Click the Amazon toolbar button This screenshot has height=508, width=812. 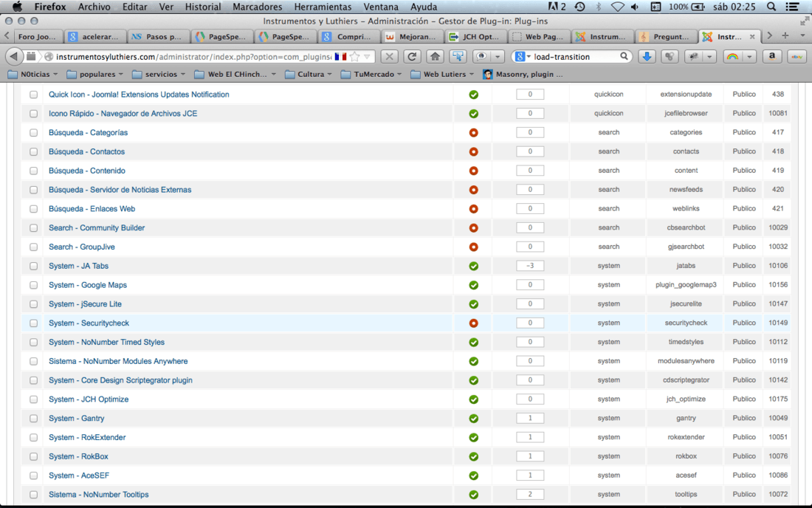[772, 56]
